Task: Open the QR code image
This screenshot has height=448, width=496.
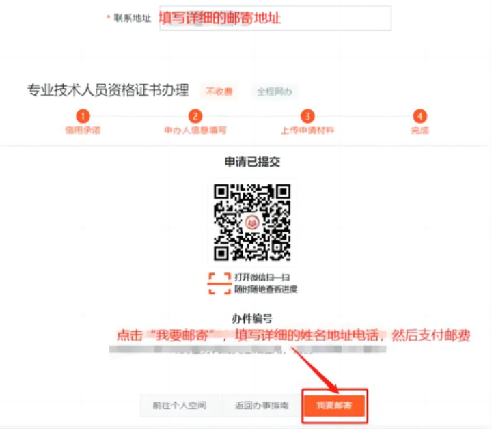Action: [x=252, y=222]
